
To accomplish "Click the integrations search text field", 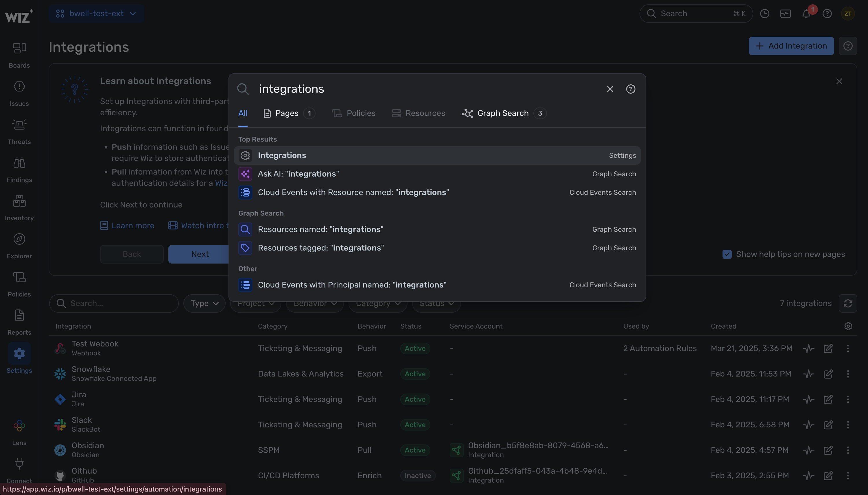I will pos(429,89).
